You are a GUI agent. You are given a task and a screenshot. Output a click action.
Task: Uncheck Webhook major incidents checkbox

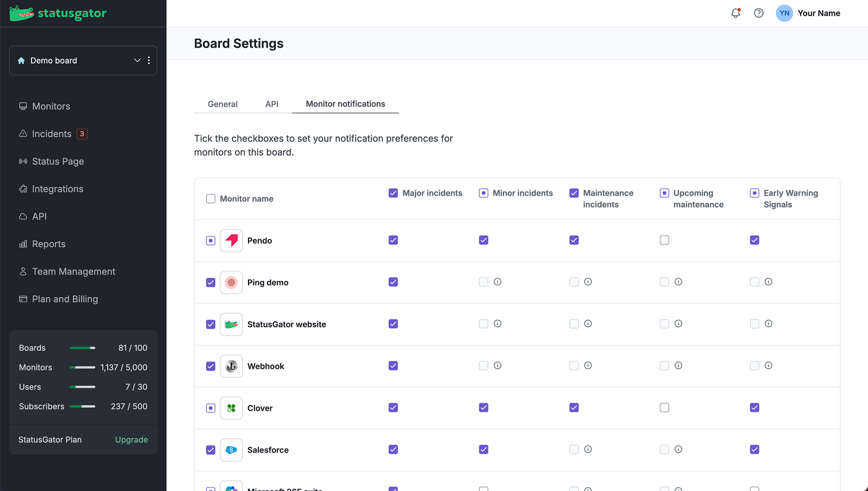393,365
